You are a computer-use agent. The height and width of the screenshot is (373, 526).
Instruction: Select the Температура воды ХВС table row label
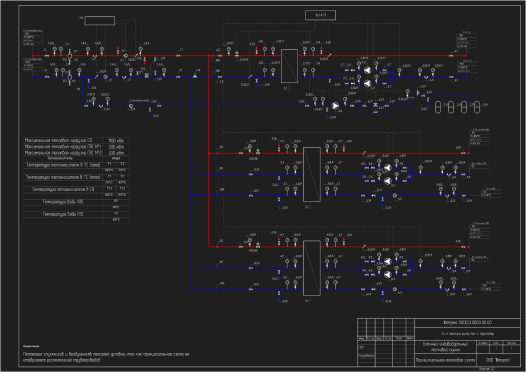[x=63, y=202]
